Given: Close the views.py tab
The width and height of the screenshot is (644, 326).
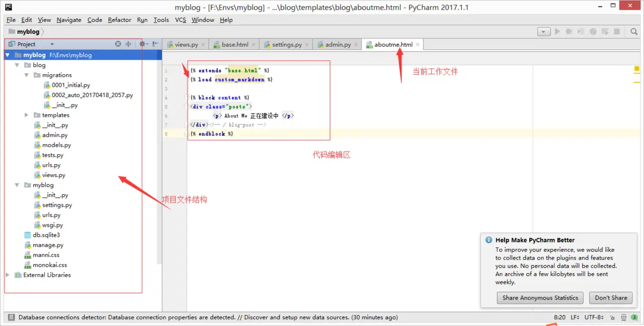Looking at the screenshot, I should tap(203, 45).
